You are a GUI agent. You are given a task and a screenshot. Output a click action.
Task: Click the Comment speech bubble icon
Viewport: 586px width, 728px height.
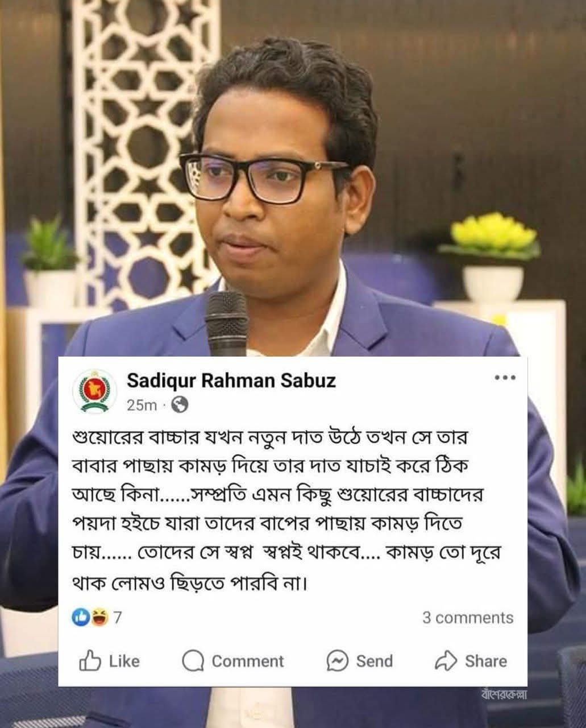tap(193, 661)
